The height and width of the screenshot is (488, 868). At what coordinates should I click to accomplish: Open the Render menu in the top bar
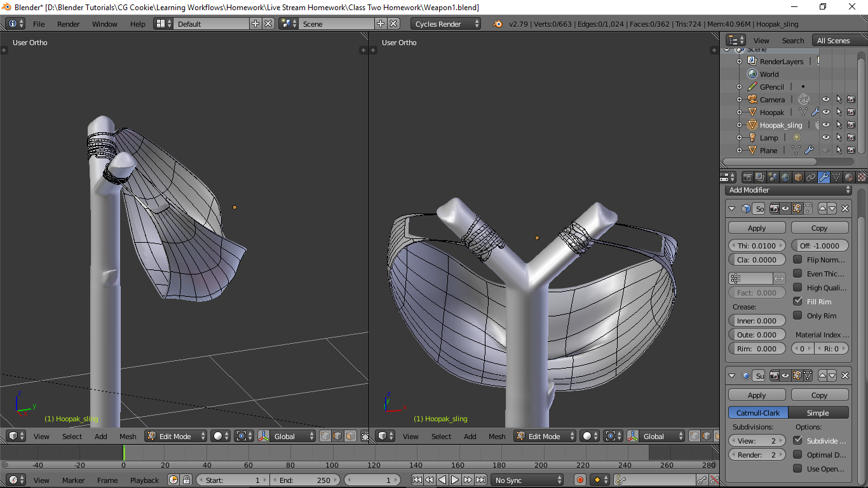tap(68, 24)
